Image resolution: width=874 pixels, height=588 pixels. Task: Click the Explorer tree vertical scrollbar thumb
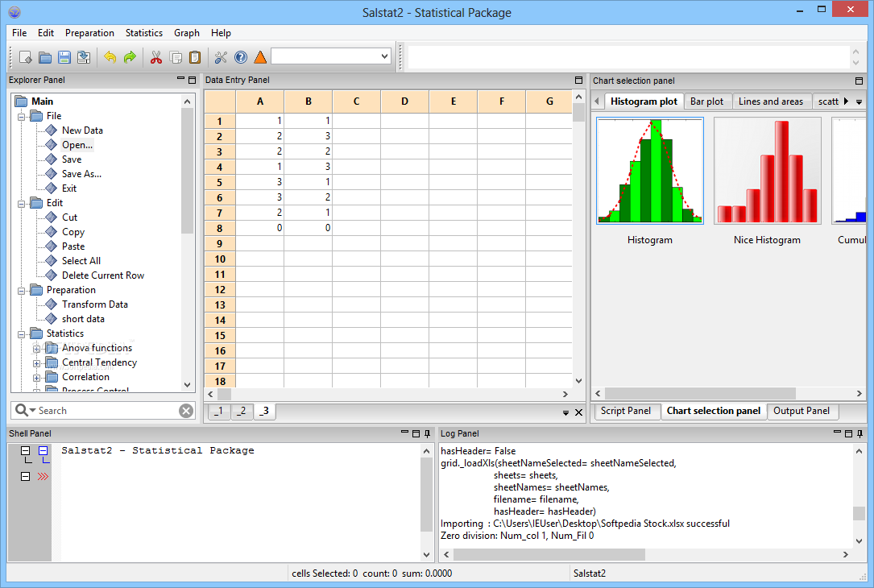[x=187, y=171]
